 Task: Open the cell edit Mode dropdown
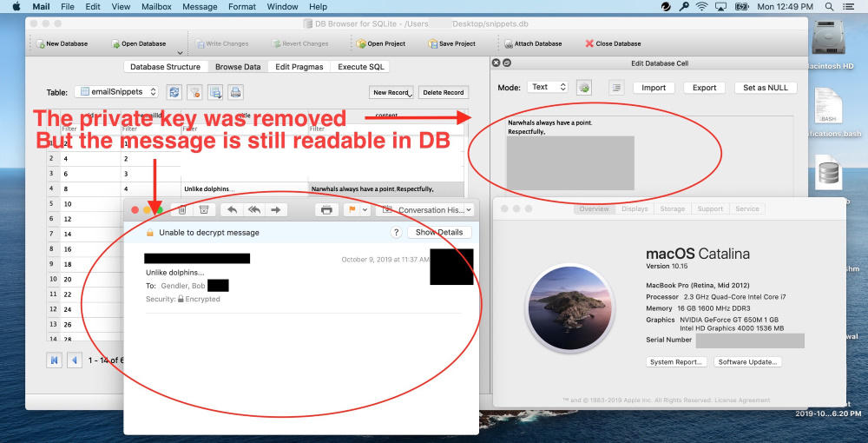click(547, 87)
